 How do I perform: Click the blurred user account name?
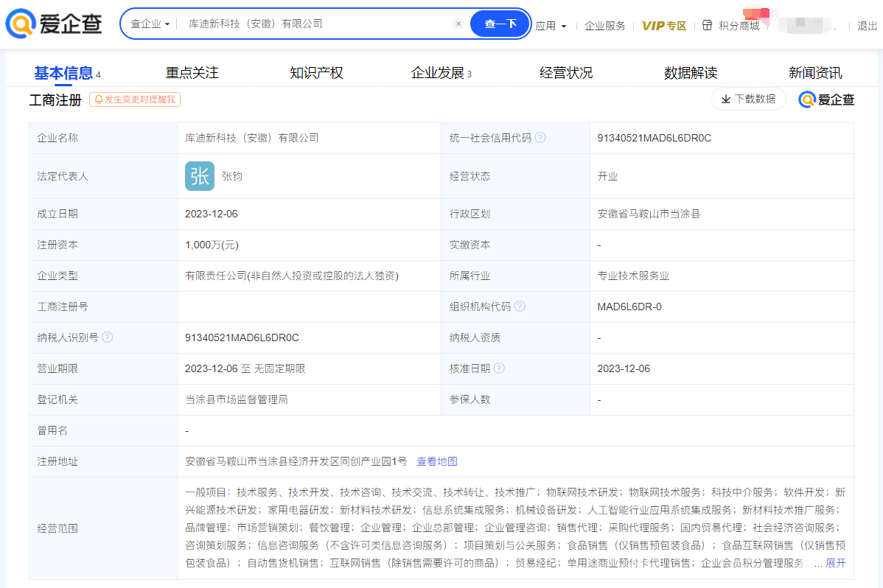click(804, 24)
